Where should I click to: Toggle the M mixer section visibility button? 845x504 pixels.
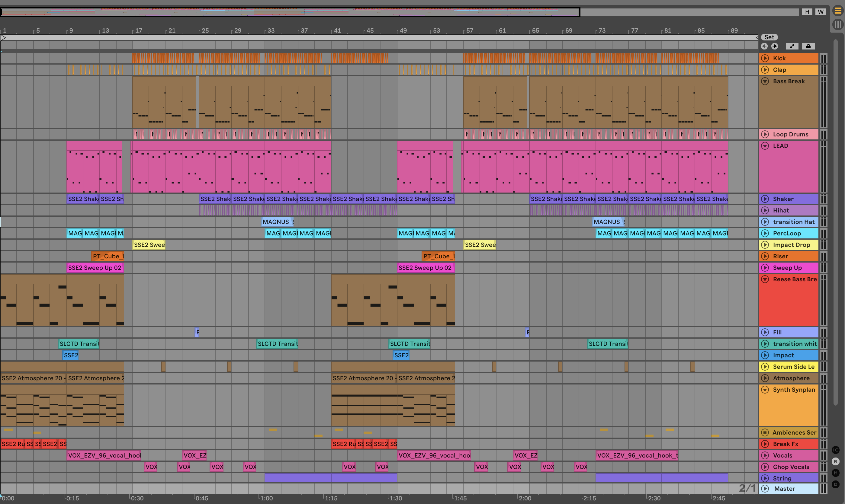835,473
